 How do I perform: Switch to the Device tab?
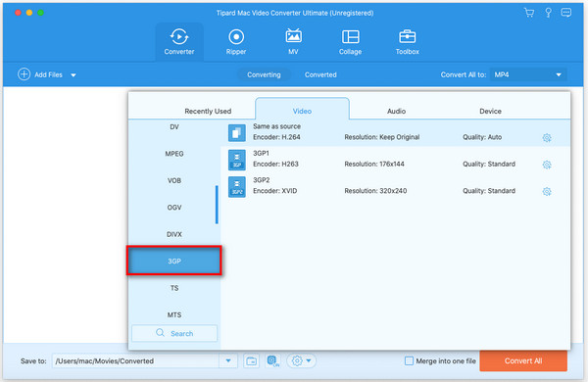click(491, 111)
